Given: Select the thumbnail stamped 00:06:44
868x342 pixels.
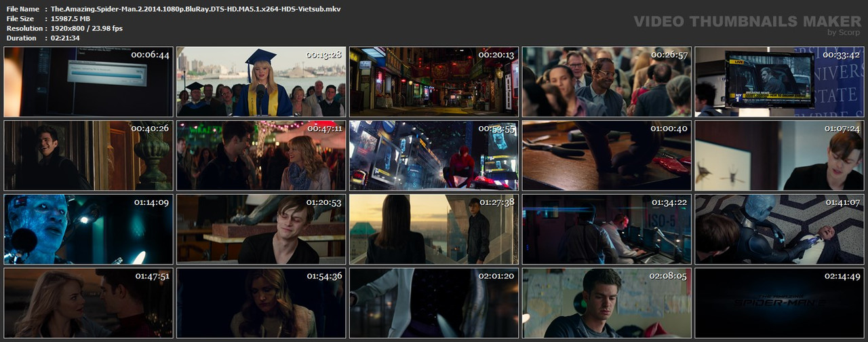Looking at the screenshot, I should click(x=88, y=82).
